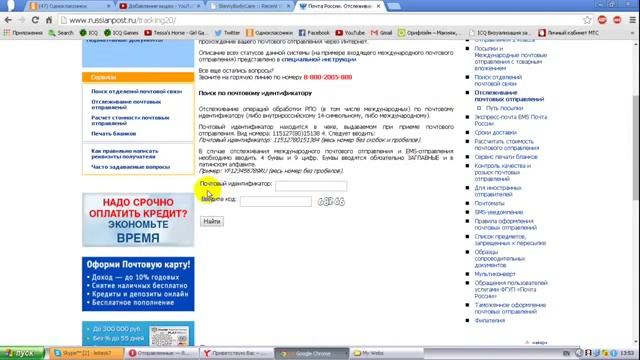Open Список предметов, запрещенных к пересылке

(x=510, y=240)
